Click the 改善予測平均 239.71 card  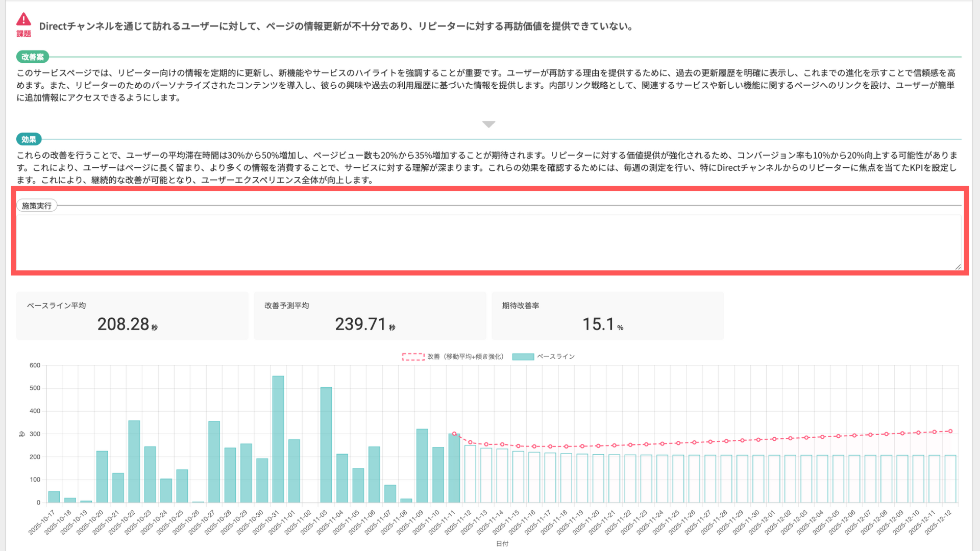pyautogui.click(x=370, y=316)
